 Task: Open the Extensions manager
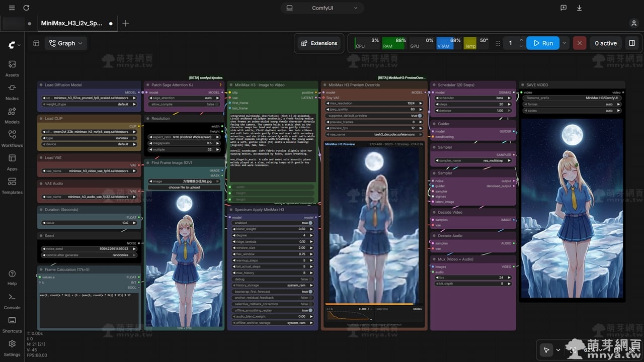tap(319, 43)
